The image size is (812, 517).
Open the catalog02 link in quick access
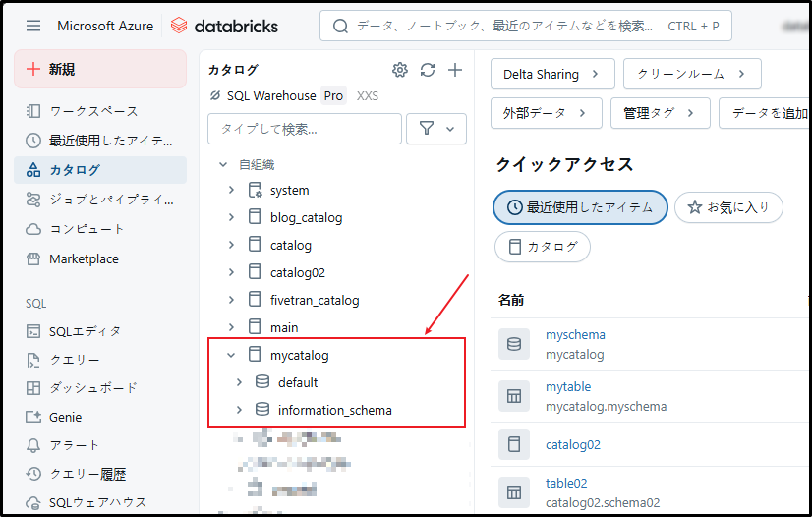[572, 444]
